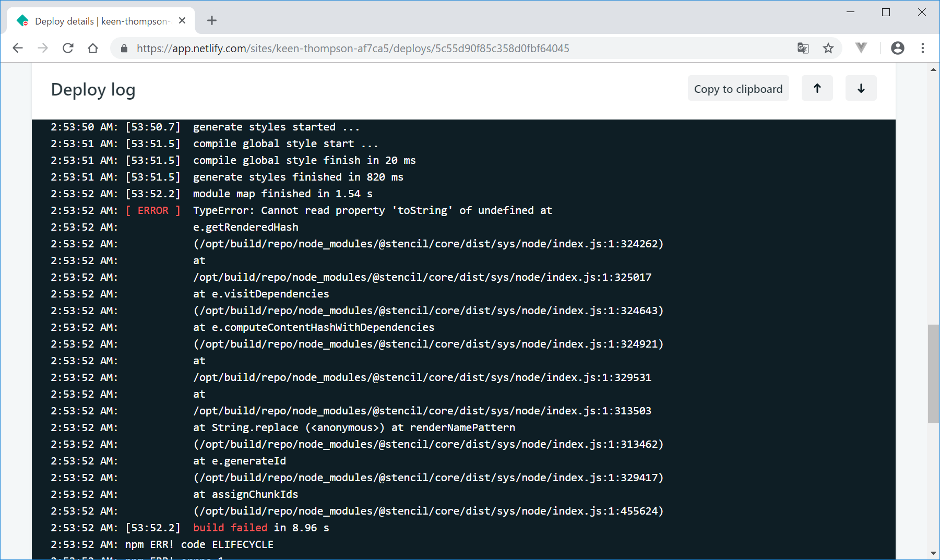The image size is (940, 560).
Task: Click 'generate styles started' log line
Action: click(x=276, y=127)
